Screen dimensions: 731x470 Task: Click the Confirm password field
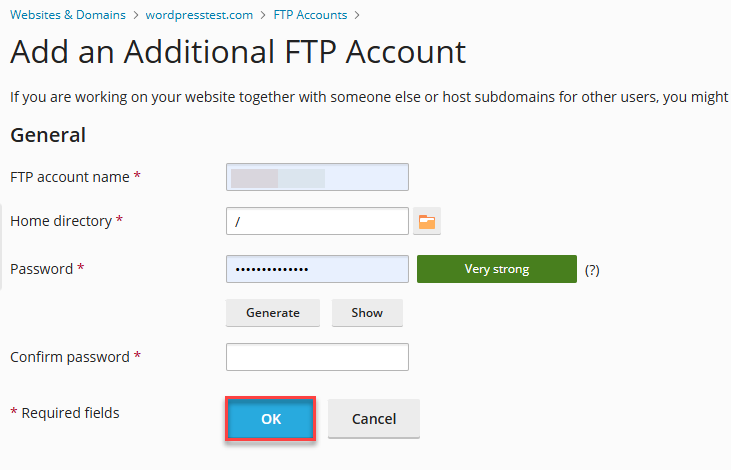pos(317,357)
